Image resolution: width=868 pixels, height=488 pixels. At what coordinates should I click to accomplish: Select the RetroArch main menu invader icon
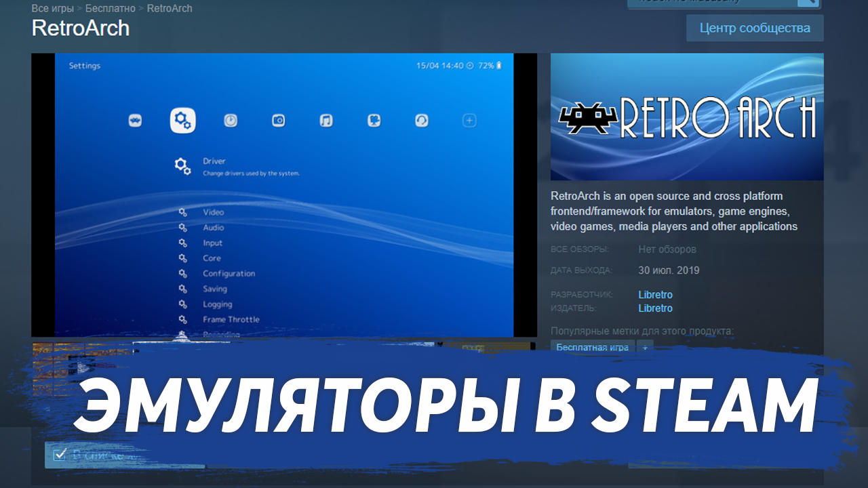pyautogui.click(x=136, y=121)
